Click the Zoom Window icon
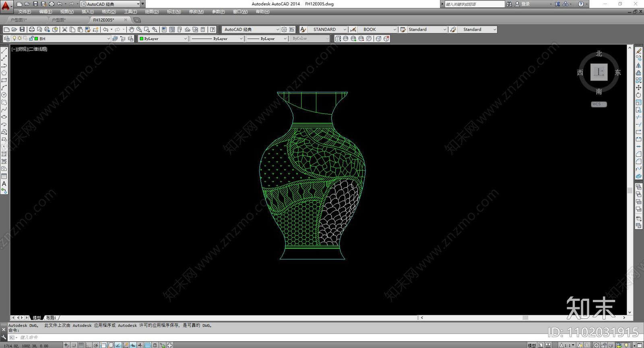 (x=147, y=29)
